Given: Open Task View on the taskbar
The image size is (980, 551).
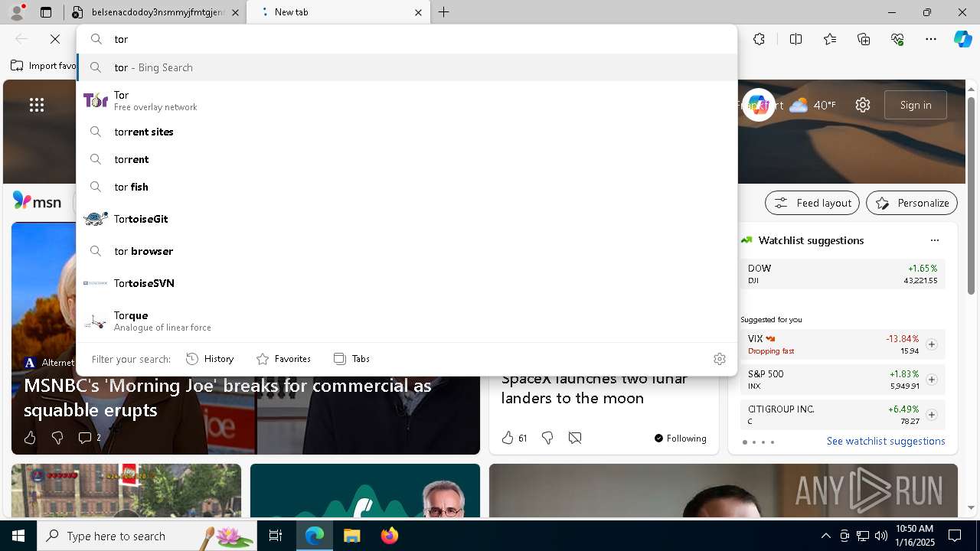Looking at the screenshot, I should point(276,536).
